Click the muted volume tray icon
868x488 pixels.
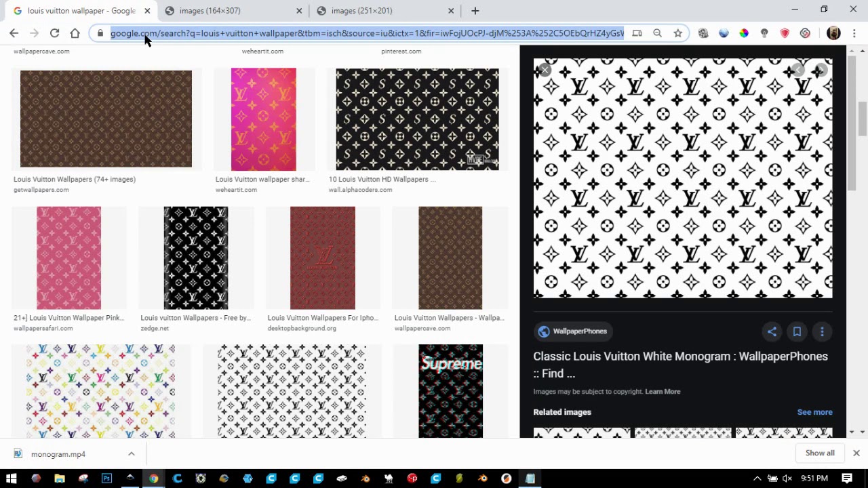(x=787, y=479)
